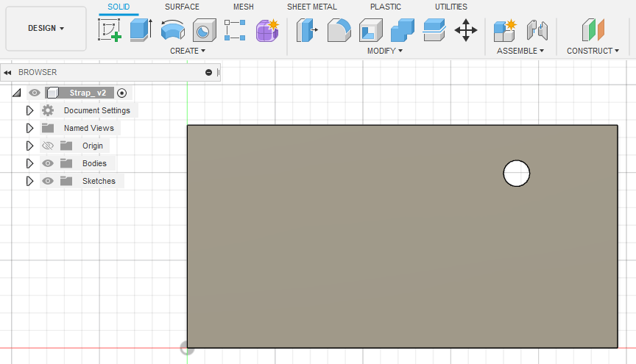The image size is (636, 364).
Task: Toggle Sketches folder visibility eye
Action: click(x=48, y=181)
